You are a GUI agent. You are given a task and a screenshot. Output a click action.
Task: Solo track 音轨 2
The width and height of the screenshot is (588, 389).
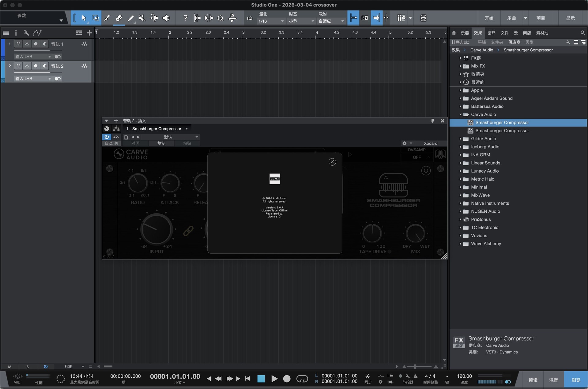(27, 66)
